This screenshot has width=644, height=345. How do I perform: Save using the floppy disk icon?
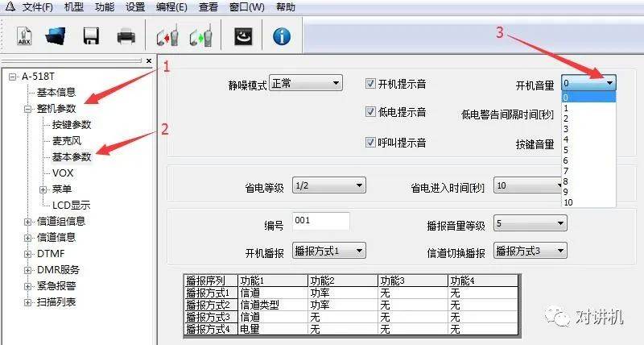point(90,36)
